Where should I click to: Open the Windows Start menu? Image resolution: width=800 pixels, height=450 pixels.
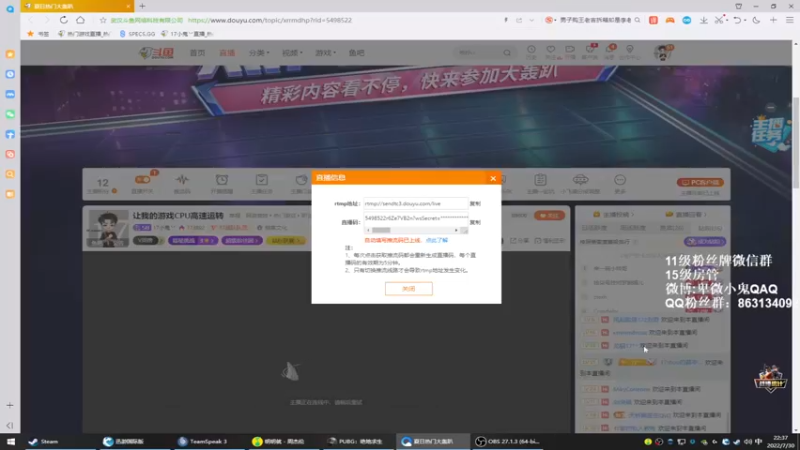pyautogui.click(x=10, y=441)
